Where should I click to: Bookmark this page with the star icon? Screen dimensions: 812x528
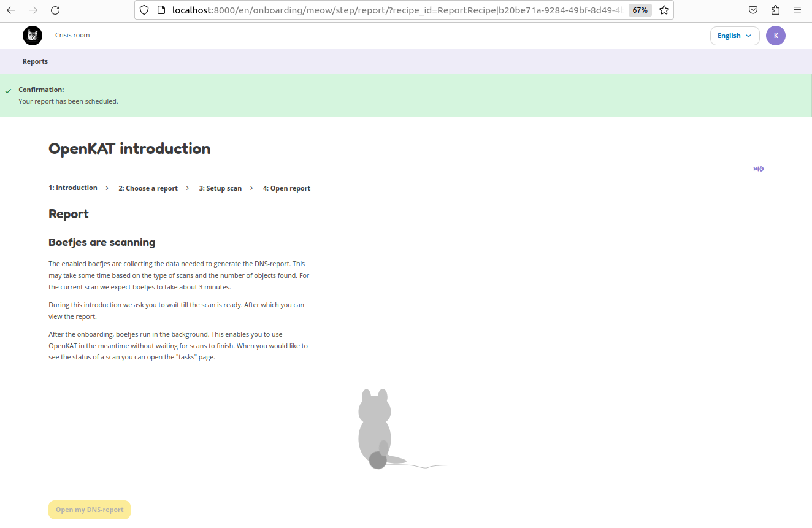click(664, 10)
